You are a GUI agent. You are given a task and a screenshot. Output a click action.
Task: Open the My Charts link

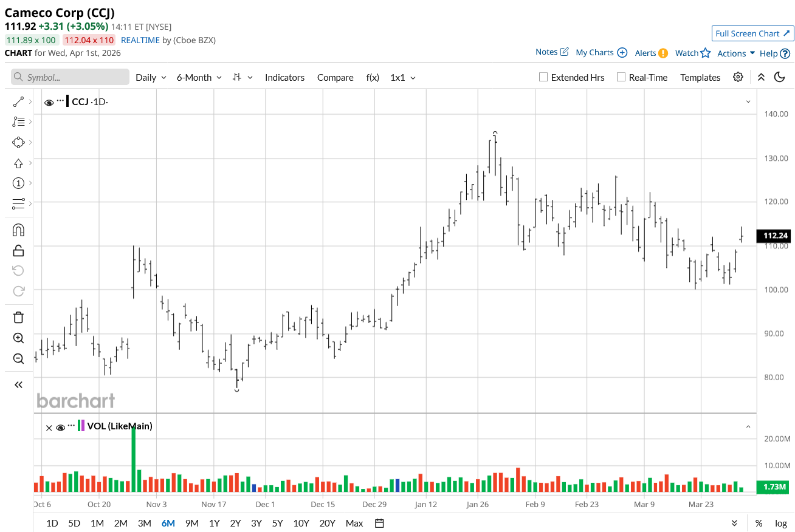click(x=594, y=53)
